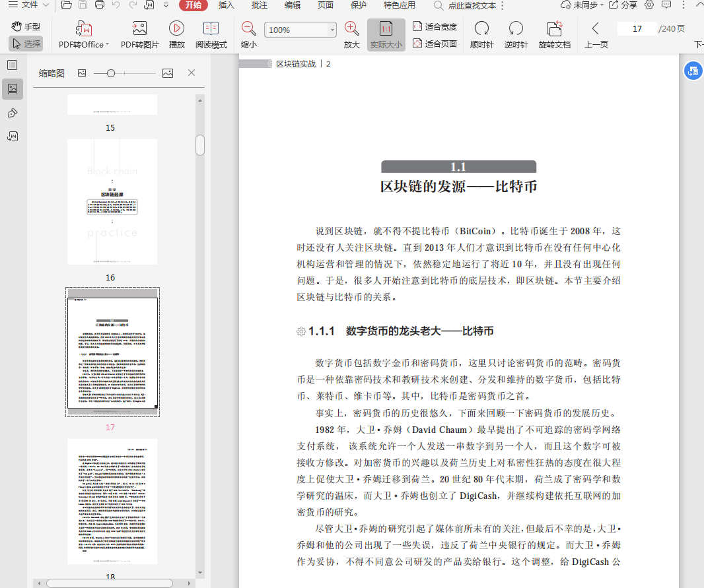Screen dimensions: 704x588
Task: Open the 特色应用 tab
Action: click(400, 5)
